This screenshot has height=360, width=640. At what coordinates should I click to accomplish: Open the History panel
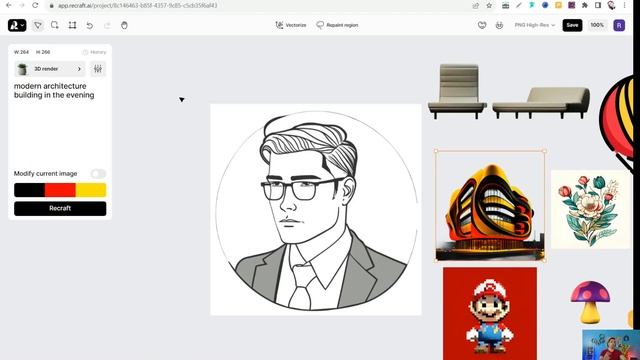click(x=94, y=52)
